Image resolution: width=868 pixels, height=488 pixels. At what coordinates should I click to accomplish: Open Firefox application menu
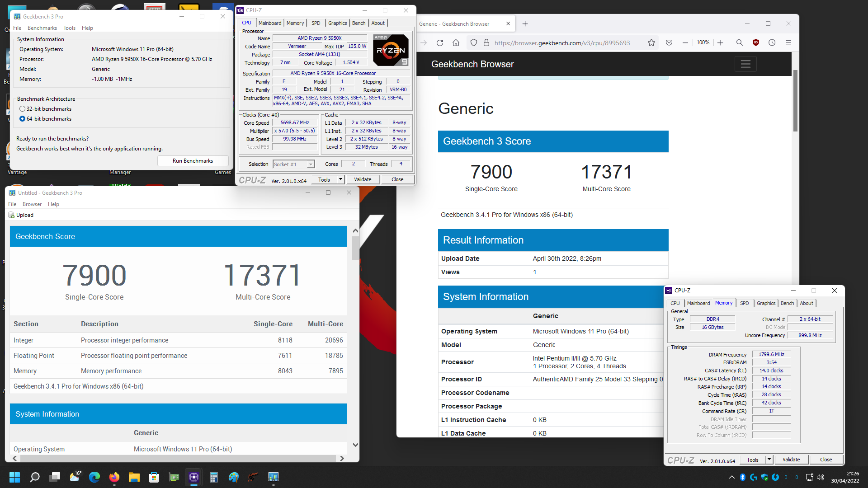click(x=788, y=42)
